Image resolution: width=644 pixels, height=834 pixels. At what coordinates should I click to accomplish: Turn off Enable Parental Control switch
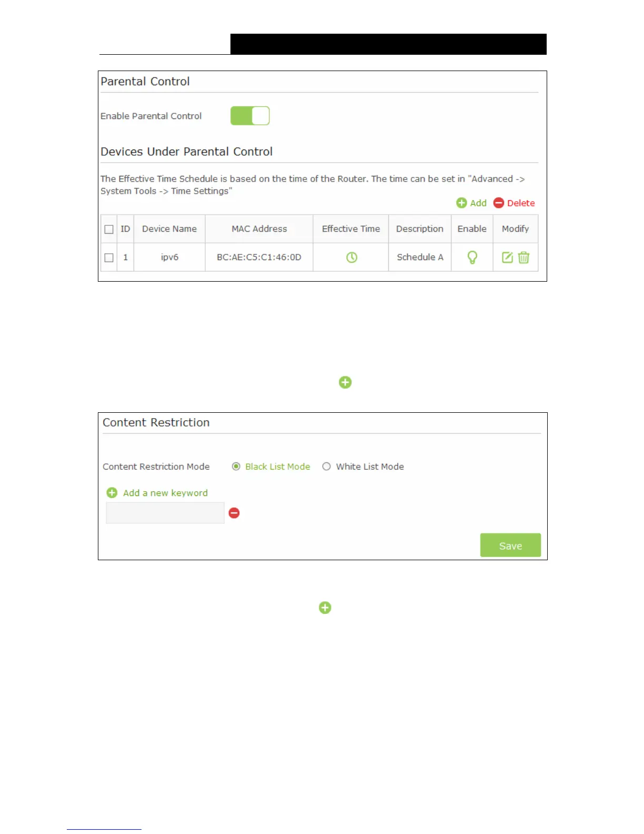250,116
